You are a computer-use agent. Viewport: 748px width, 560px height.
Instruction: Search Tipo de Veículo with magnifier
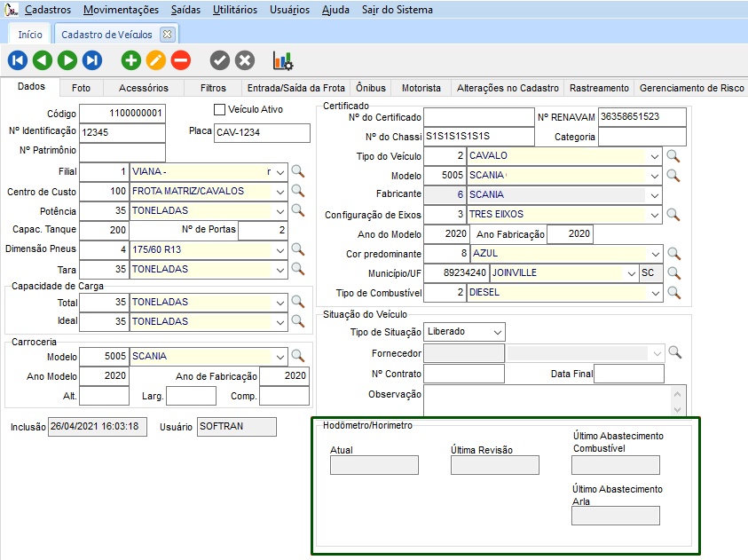(673, 155)
